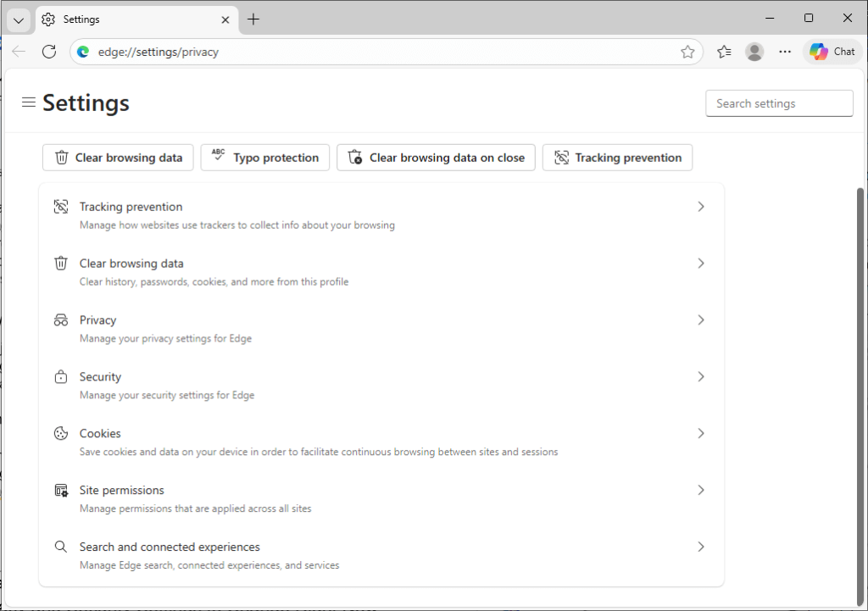Click the profile avatar icon

tap(754, 51)
